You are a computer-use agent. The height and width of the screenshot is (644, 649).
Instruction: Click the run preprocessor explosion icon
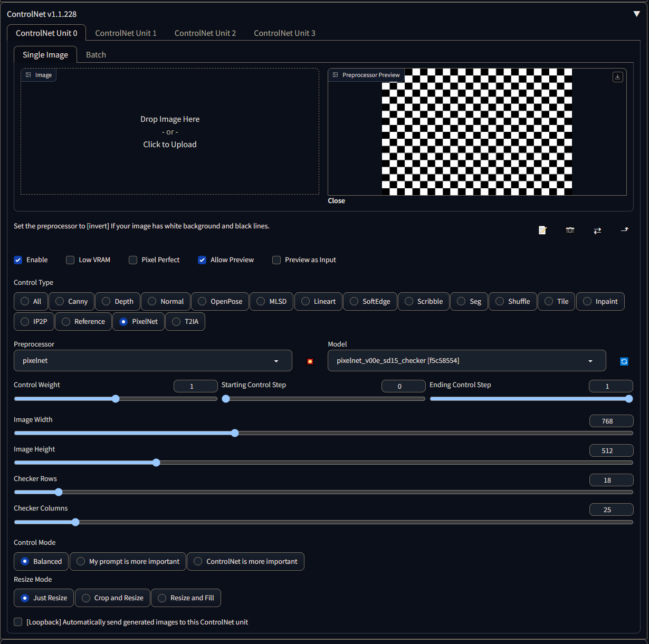310,361
